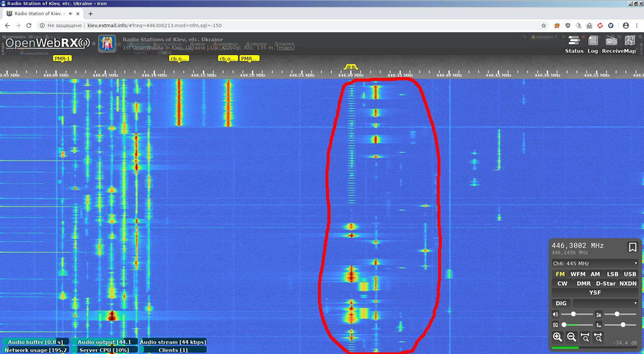Click the SQ auto squelch button
644x354 pixels.
coord(555,325)
